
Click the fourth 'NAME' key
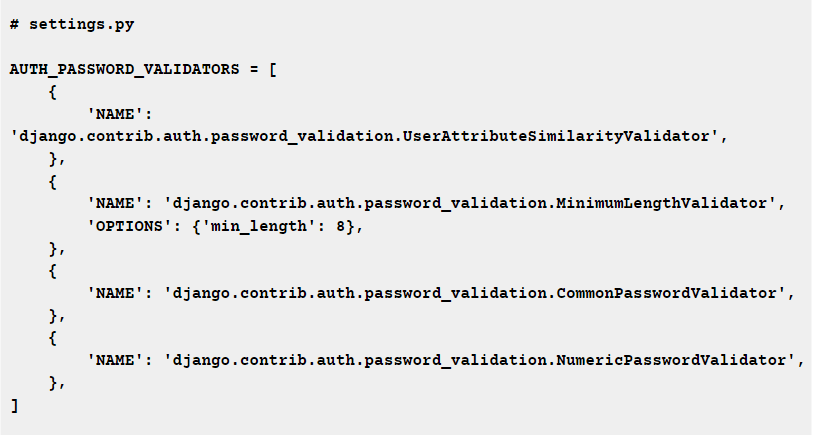tap(115, 360)
